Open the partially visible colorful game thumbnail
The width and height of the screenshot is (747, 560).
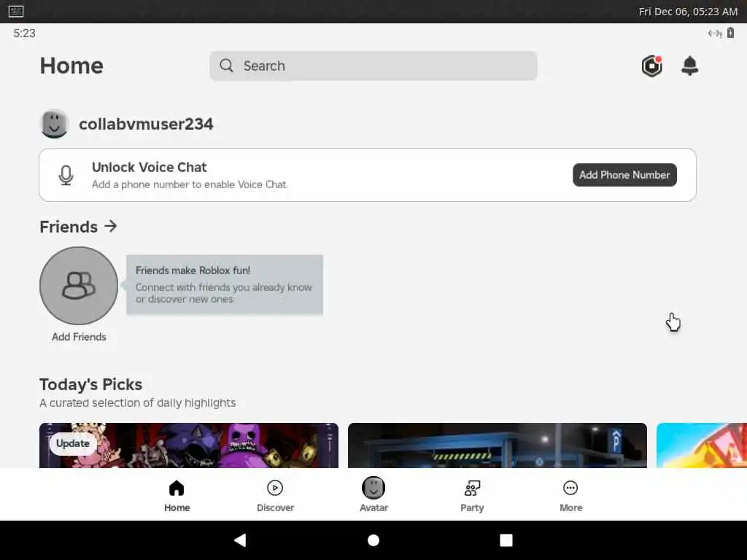[701, 446]
